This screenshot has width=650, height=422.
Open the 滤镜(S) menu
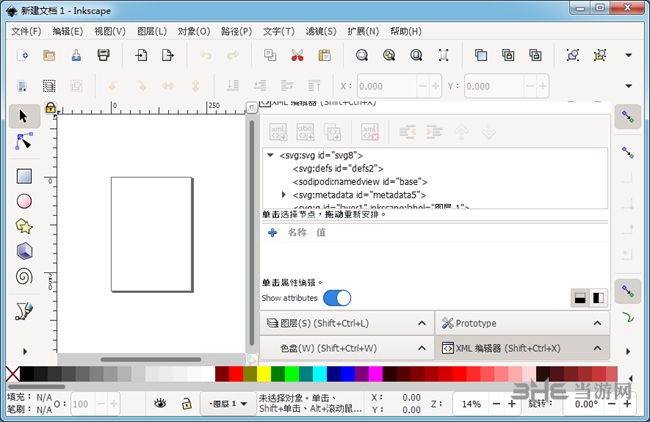tap(321, 32)
